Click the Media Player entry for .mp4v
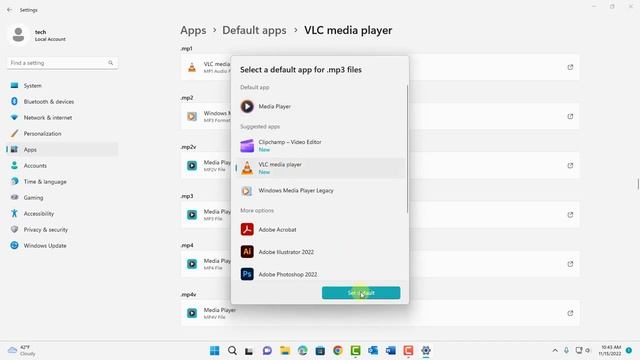The height and width of the screenshot is (360, 640). 380,313
